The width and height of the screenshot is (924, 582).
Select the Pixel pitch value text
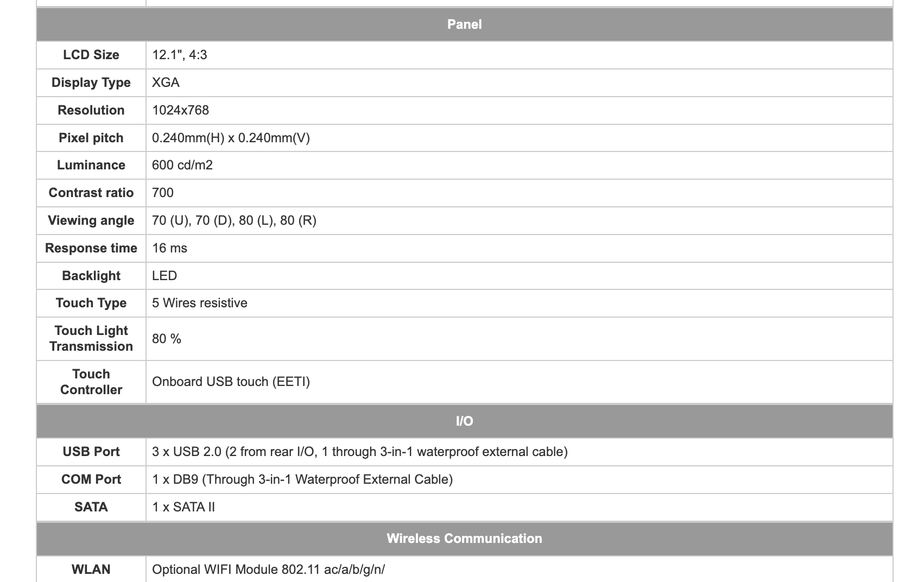click(x=231, y=138)
